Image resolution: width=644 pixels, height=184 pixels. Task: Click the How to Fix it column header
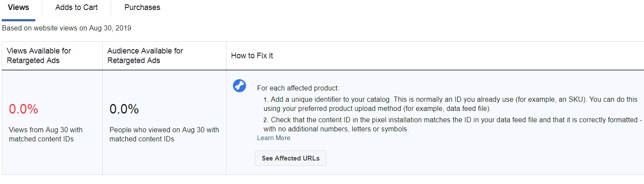[x=252, y=56]
